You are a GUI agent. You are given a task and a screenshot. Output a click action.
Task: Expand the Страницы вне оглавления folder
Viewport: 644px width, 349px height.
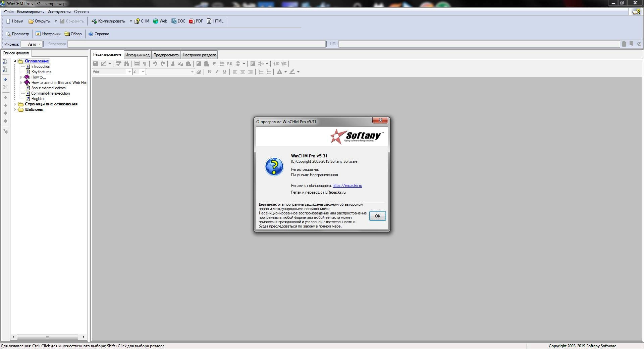pyautogui.click(x=15, y=104)
